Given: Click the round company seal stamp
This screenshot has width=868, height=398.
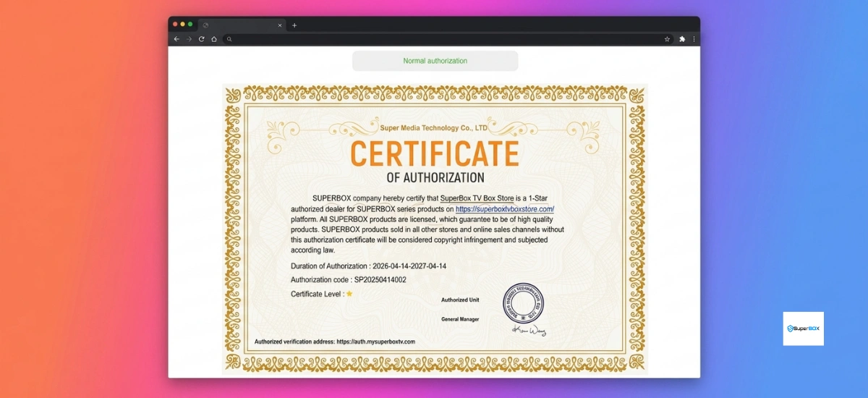Looking at the screenshot, I should pyautogui.click(x=523, y=304).
